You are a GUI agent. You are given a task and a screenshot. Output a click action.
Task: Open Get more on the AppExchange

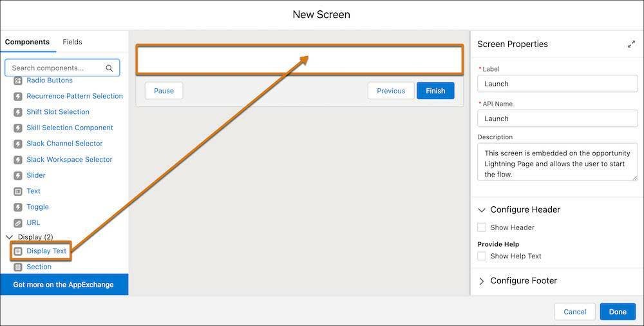64,285
